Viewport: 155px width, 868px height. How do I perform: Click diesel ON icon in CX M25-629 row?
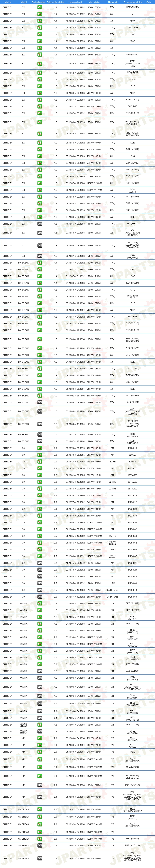pos(40,570)
